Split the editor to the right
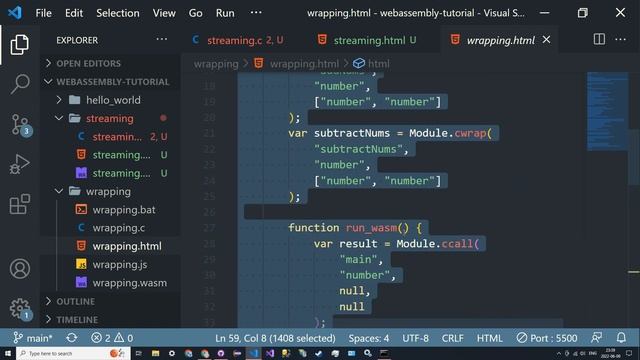The width and height of the screenshot is (640, 360). (599, 40)
